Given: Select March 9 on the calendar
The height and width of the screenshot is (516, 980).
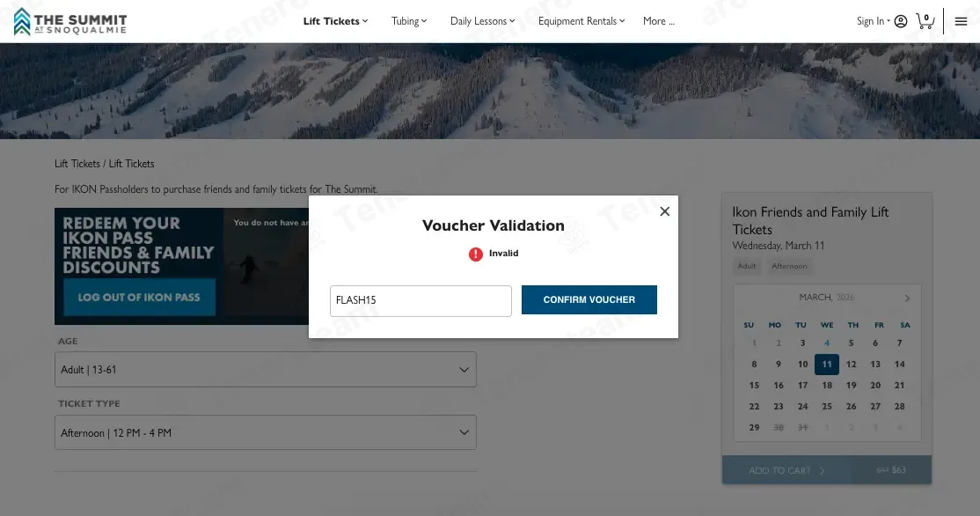Looking at the screenshot, I should pos(779,364).
